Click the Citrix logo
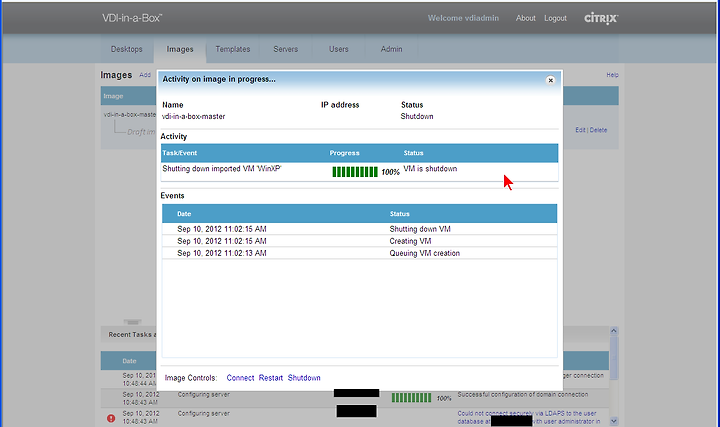Viewport: 720px width, 427px height. point(601,18)
